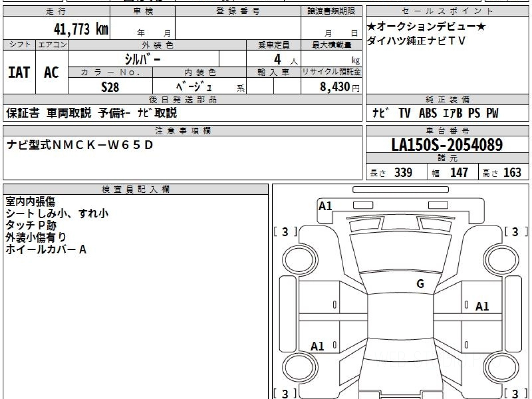Screen dimensions: 532x399
Task: Select the ナビ型式NMCK-W65D note
Action: point(80,145)
